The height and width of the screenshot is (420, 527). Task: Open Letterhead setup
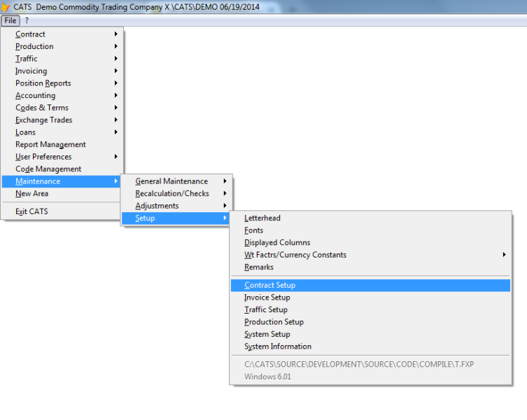click(370, 218)
